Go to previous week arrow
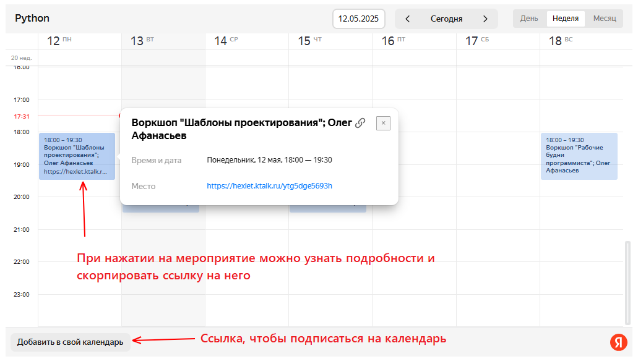This screenshot has height=364, width=638. click(408, 19)
